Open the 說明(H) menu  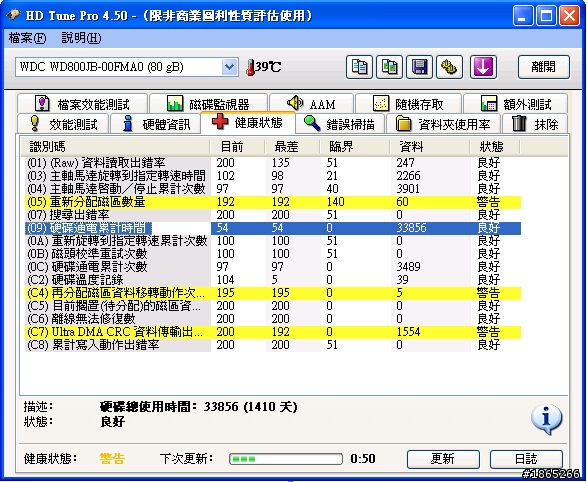pos(81,38)
